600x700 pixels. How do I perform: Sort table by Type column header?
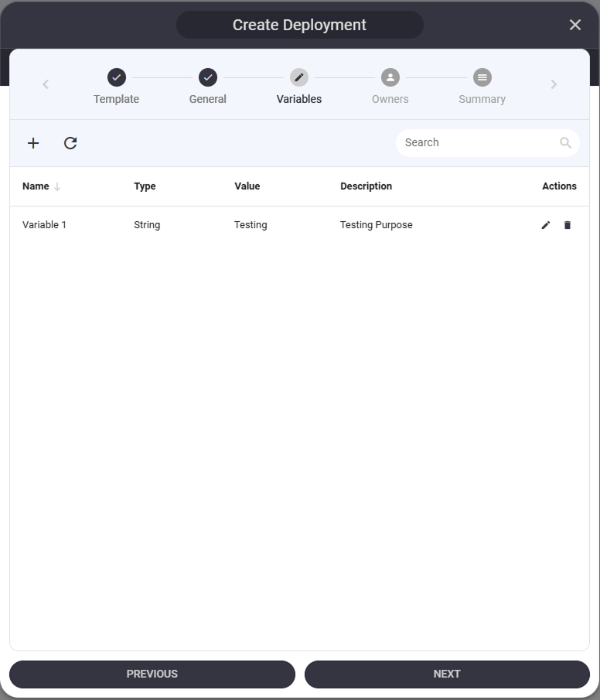pos(145,186)
